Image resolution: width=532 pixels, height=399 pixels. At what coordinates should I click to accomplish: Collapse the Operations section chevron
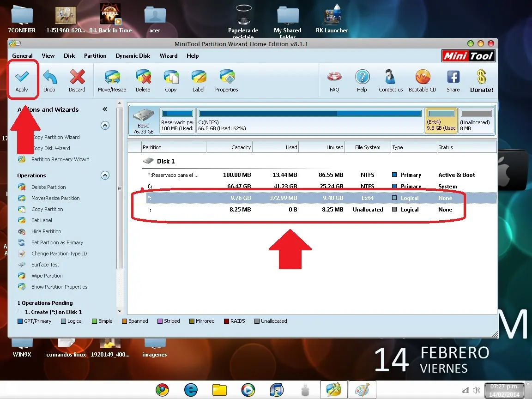[x=105, y=175]
